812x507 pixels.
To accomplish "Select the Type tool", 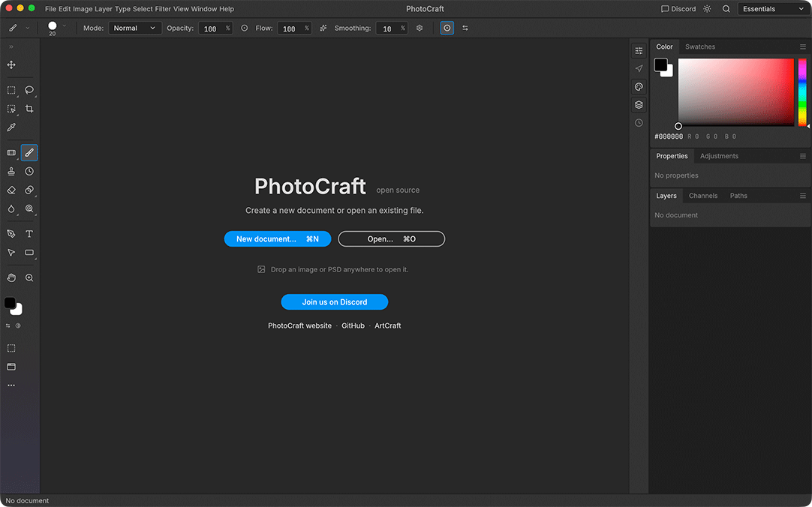I will 29,234.
